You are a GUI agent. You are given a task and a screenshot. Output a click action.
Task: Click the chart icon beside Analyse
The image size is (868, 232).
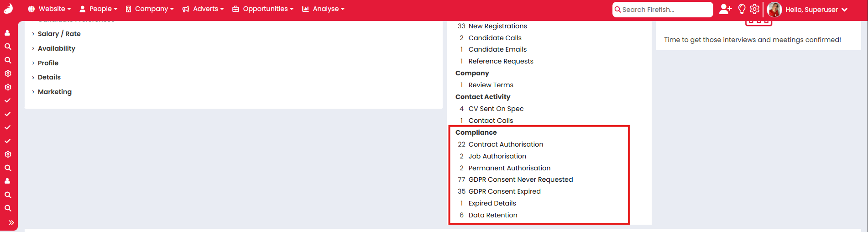click(x=305, y=9)
